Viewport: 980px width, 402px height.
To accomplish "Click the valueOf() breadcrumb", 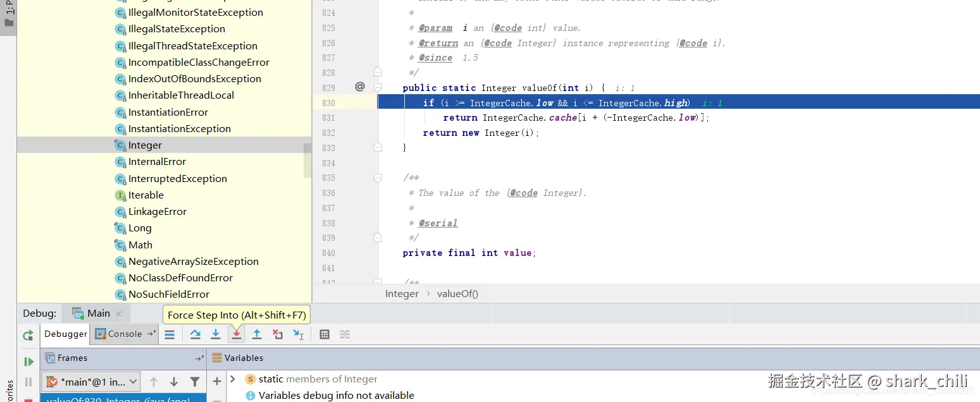I will [x=457, y=293].
